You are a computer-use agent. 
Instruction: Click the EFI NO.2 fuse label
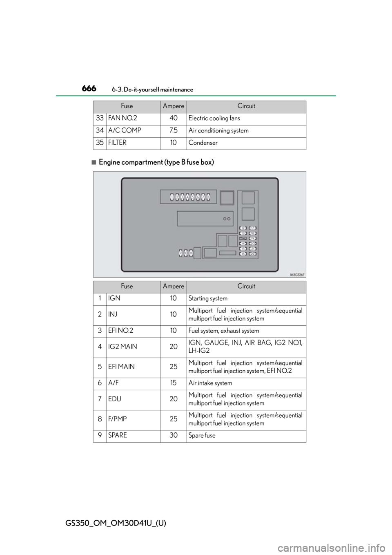click(x=120, y=331)
